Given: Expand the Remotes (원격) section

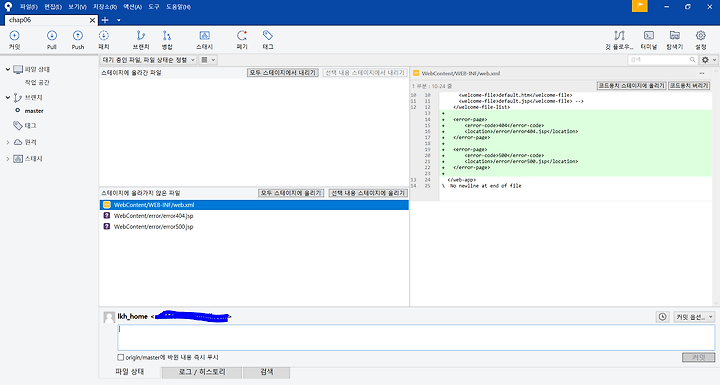Looking at the screenshot, I should tap(8, 142).
